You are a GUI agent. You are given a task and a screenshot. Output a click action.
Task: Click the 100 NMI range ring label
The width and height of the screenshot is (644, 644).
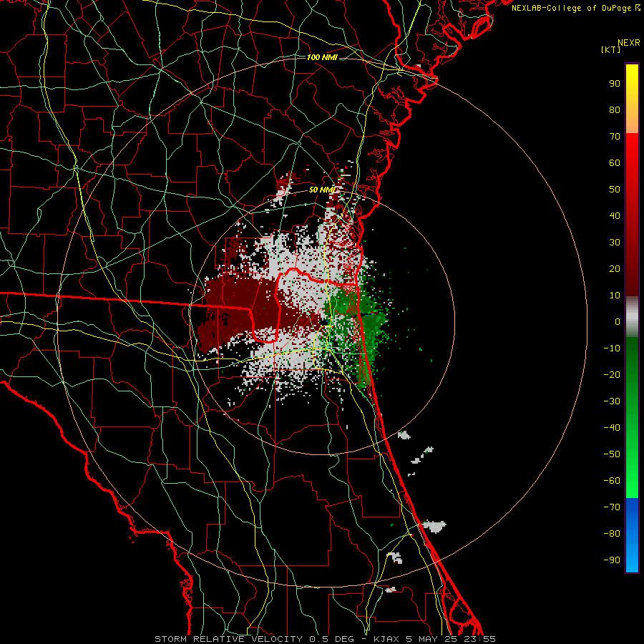(322, 57)
